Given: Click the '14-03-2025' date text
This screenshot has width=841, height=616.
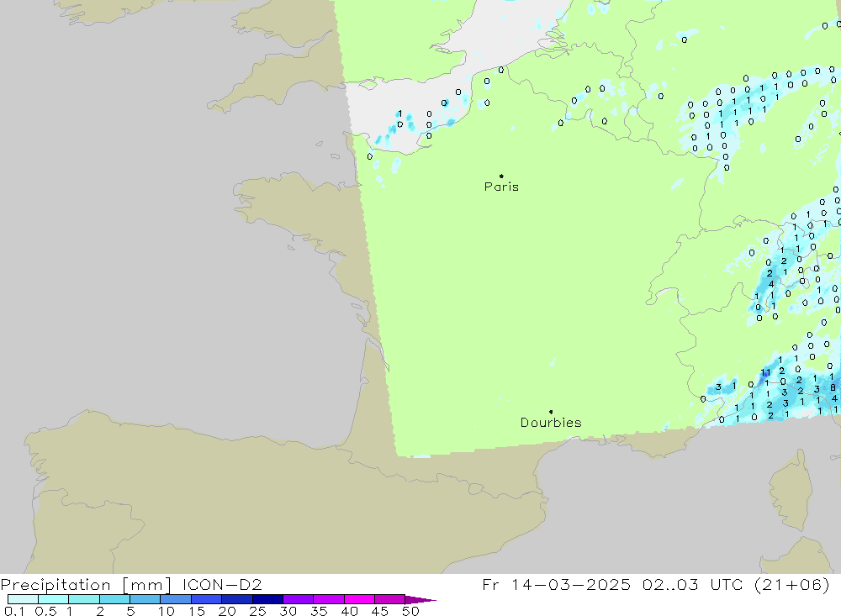Looking at the screenshot, I should (571, 584).
